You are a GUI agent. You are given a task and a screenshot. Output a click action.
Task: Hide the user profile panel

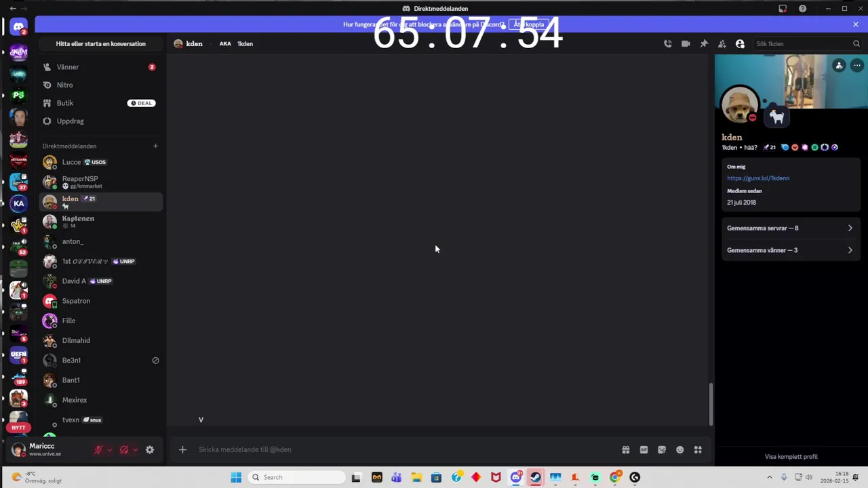coord(740,43)
